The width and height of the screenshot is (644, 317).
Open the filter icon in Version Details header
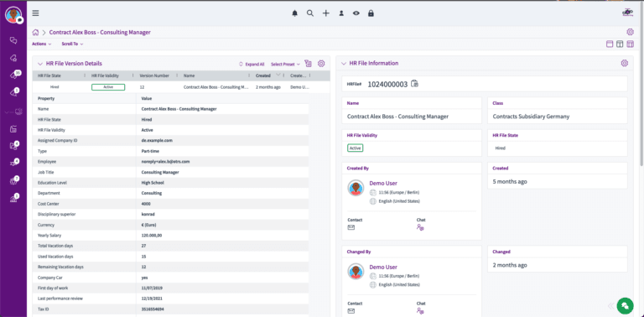coord(308,64)
